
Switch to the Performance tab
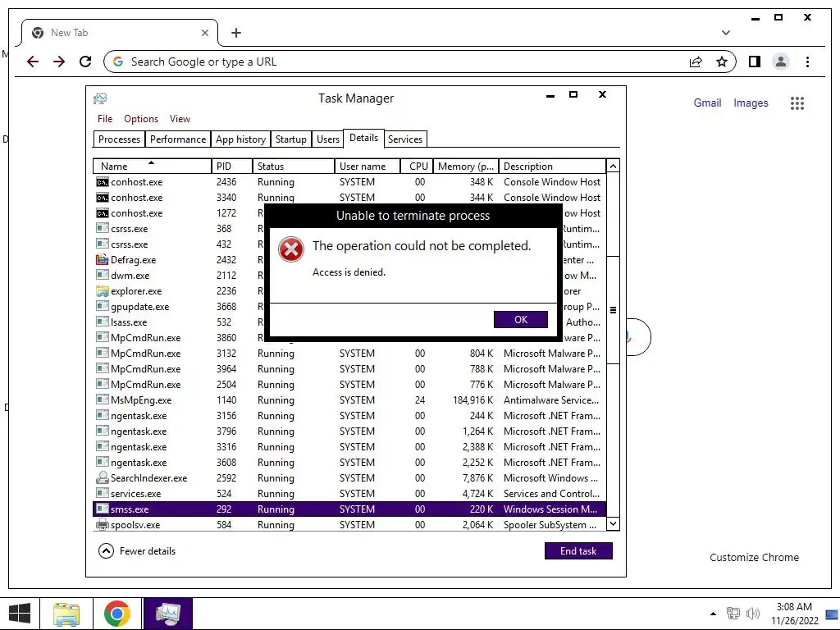coord(178,139)
